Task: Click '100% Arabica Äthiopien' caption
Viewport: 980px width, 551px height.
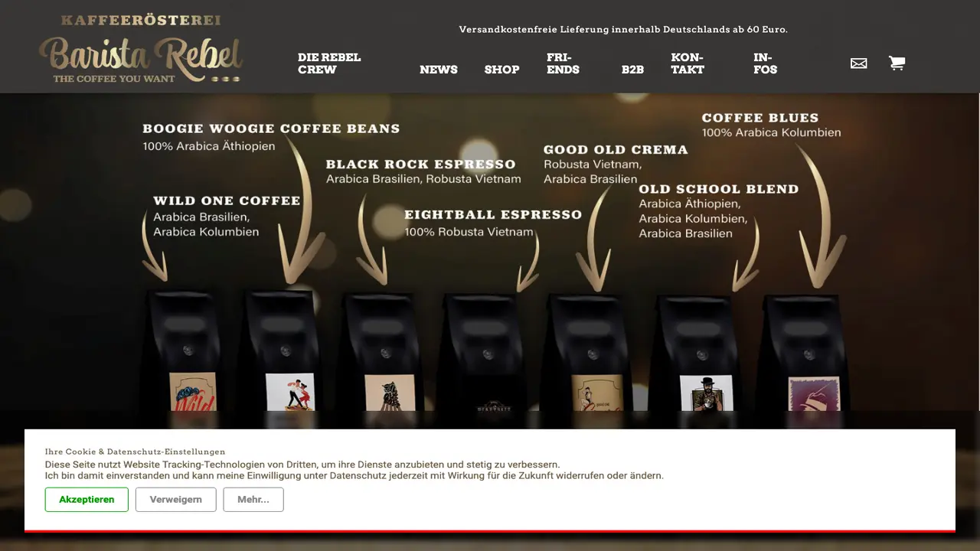Action: [x=209, y=145]
